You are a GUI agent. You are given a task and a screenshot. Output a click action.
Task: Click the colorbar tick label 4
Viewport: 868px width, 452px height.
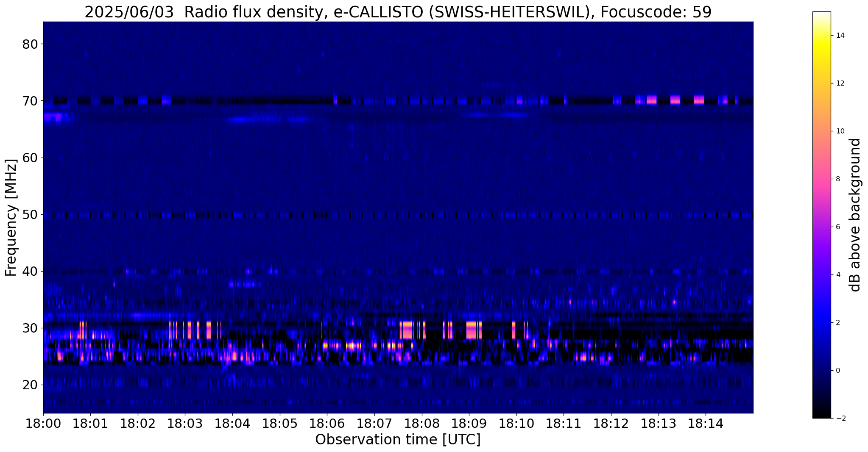click(837, 275)
